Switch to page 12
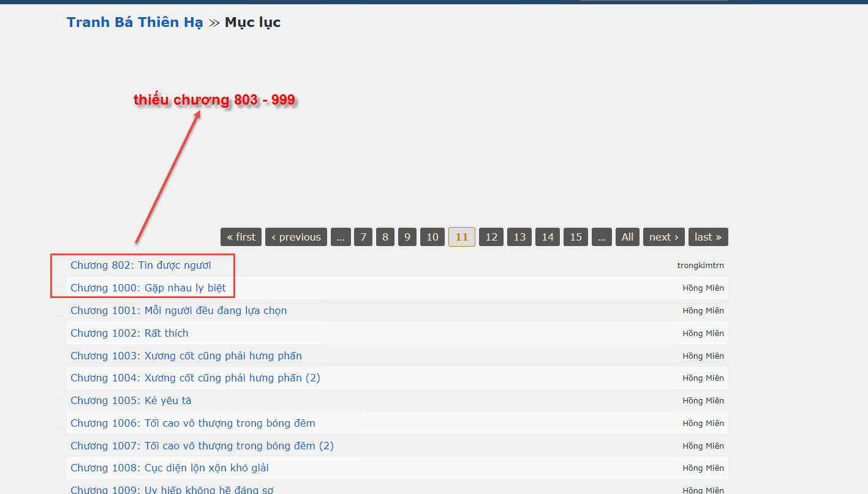 pyautogui.click(x=491, y=237)
